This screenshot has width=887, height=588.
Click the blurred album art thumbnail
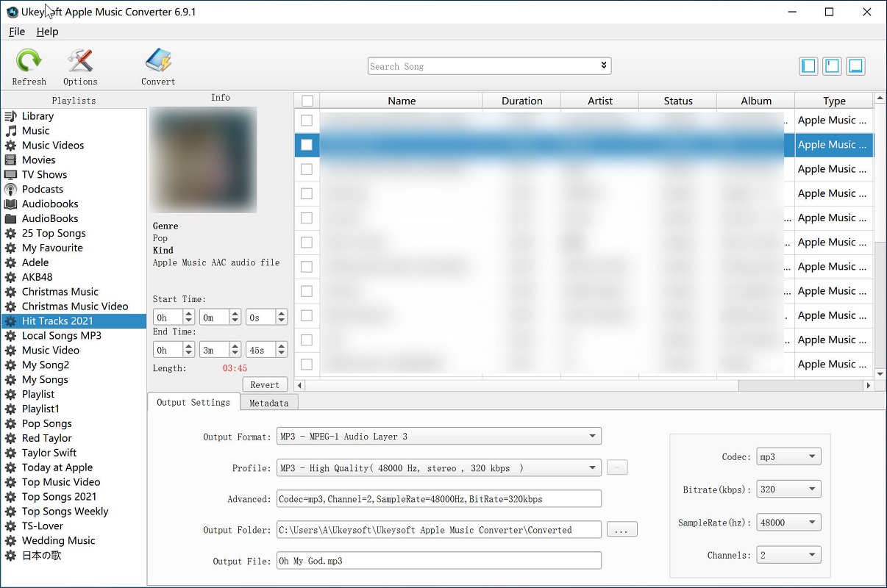[x=203, y=159]
